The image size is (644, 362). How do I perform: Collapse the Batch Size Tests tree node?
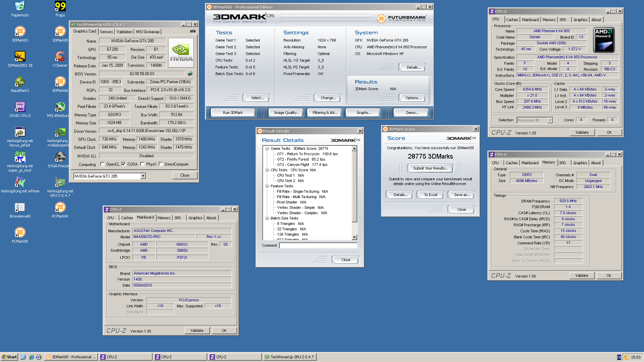click(267, 218)
